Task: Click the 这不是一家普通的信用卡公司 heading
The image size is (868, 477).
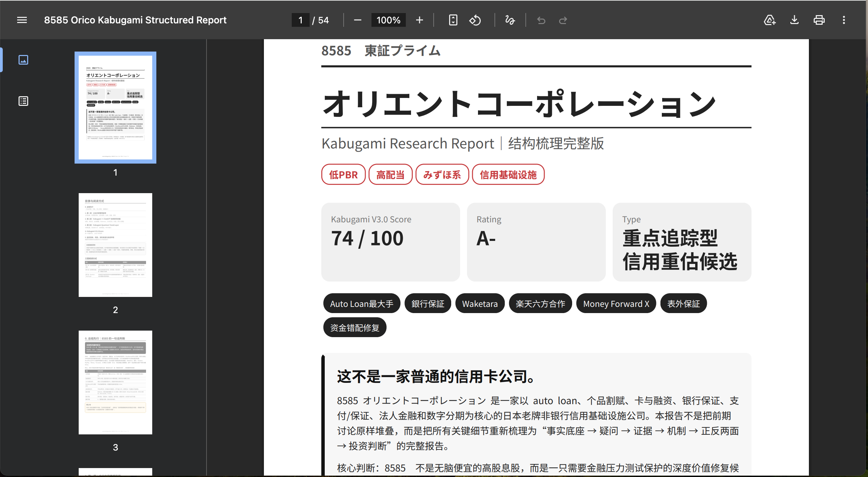Action: (x=436, y=377)
